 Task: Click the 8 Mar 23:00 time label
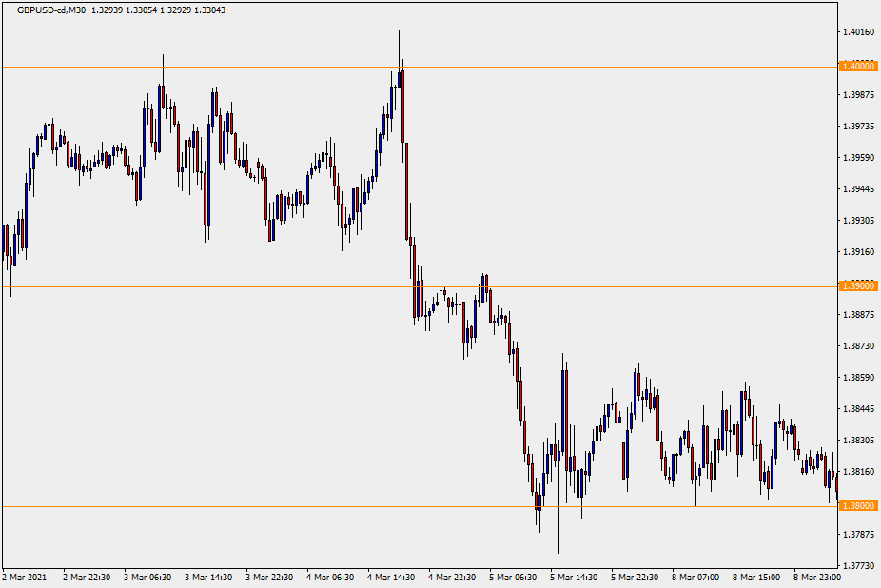click(x=819, y=578)
